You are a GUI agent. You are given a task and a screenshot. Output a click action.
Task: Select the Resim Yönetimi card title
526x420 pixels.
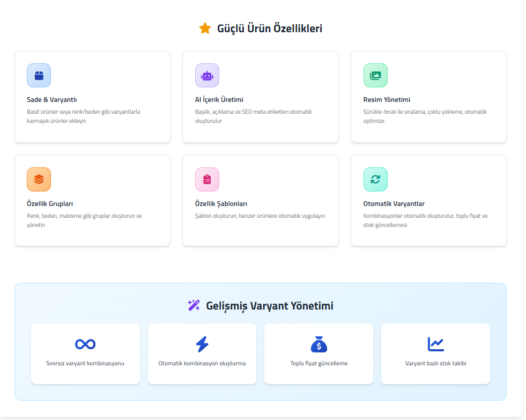[x=387, y=100]
